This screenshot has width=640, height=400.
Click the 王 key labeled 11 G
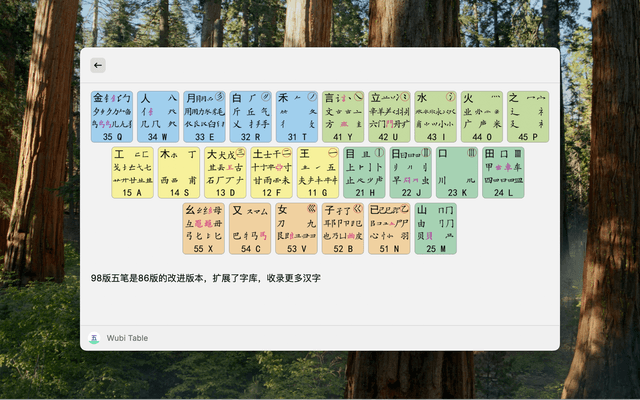coord(318,172)
